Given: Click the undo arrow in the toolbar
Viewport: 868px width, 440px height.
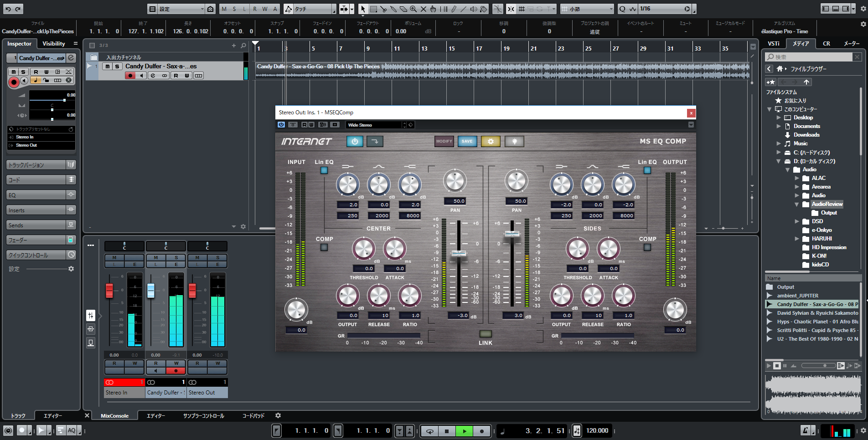Looking at the screenshot, I should 8,9.
